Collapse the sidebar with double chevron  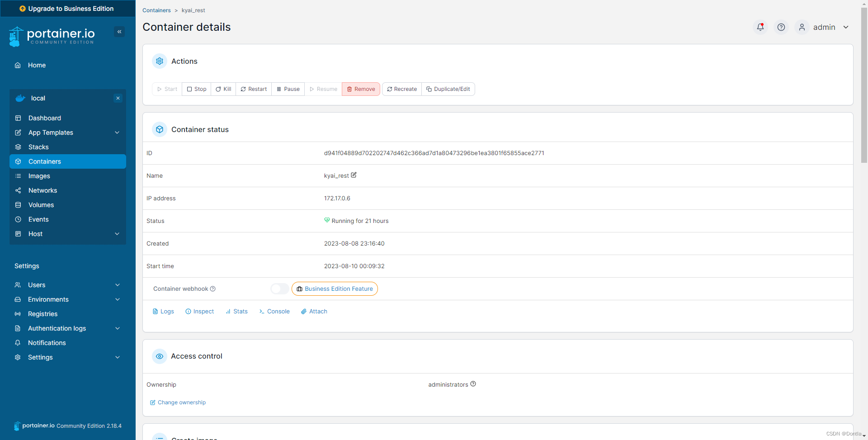[x=119, y=32]
